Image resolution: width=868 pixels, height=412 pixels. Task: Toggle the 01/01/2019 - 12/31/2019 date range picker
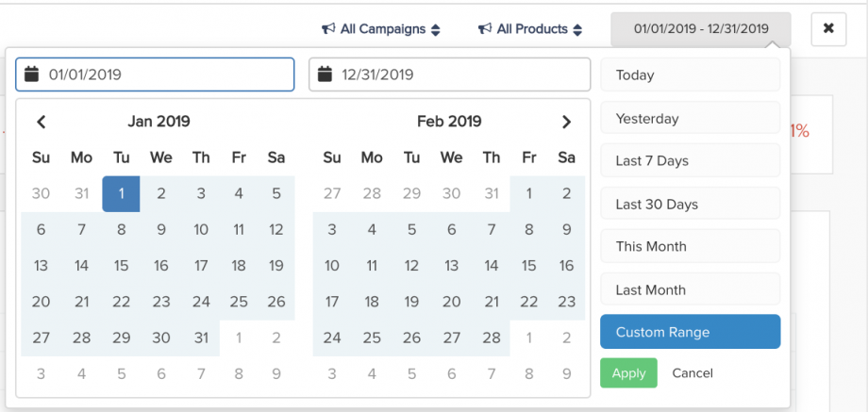(x=700, y=29)
